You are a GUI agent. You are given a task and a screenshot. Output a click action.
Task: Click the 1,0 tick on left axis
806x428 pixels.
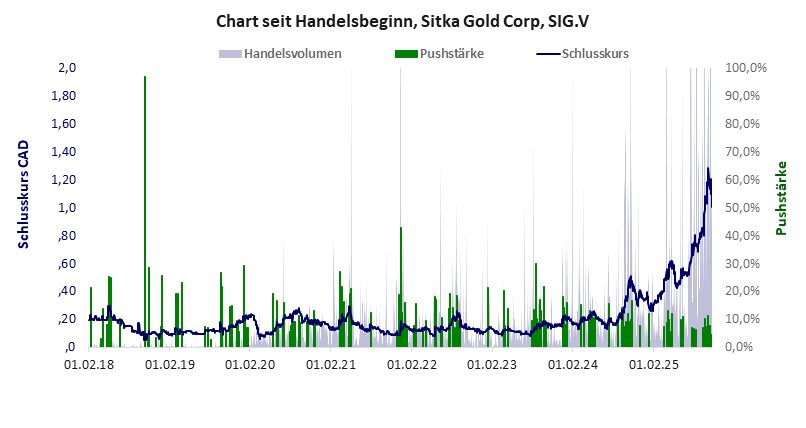[67, 207]
